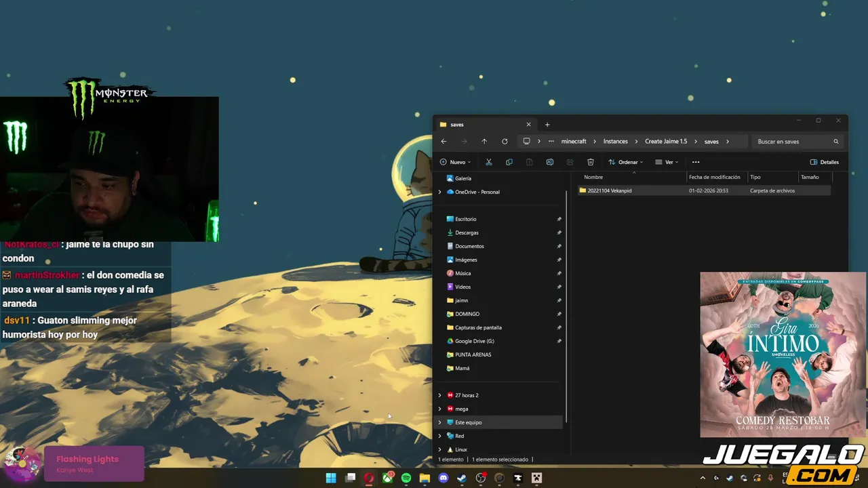Expand the Linux node
Screen dimensions: 868x488
pos(439,449)
